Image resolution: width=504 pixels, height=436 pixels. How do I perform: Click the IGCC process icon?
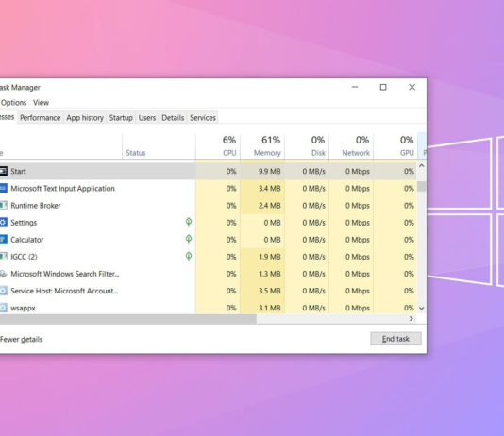pyautogui.click(x=3, y=256)
